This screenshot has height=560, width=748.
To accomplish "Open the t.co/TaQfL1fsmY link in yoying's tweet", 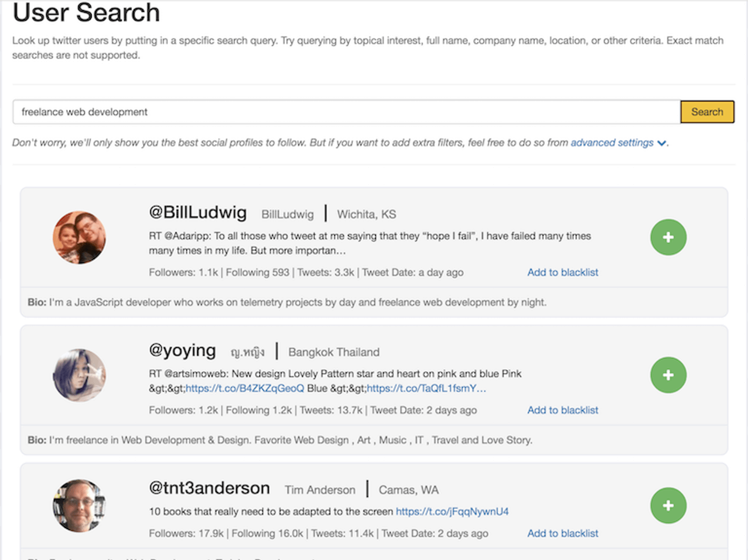I will click(427, 388).
